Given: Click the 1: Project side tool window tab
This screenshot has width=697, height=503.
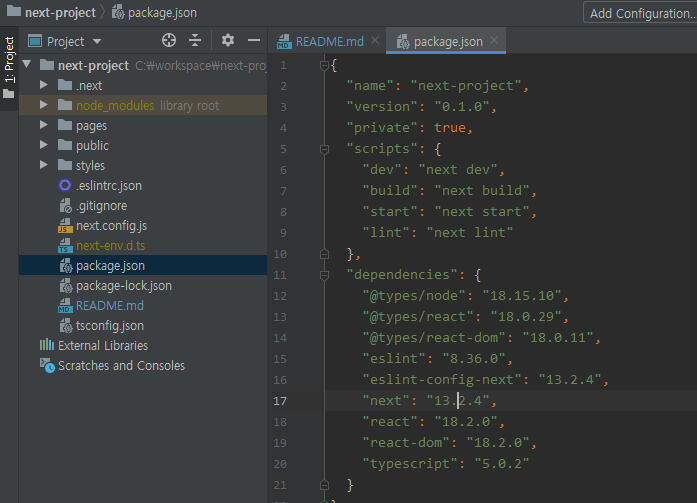Looking at the screenshot, I should pyautogui.click(x=9, y=67).
